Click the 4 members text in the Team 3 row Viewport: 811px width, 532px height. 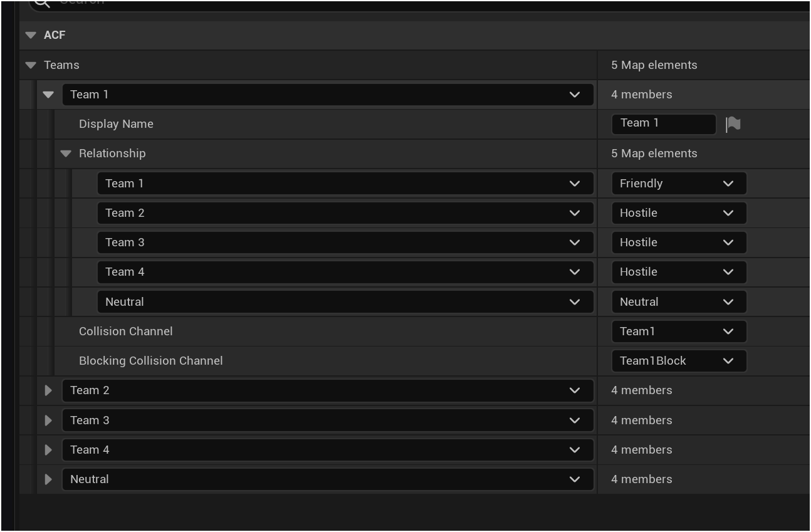coord(642,420)
